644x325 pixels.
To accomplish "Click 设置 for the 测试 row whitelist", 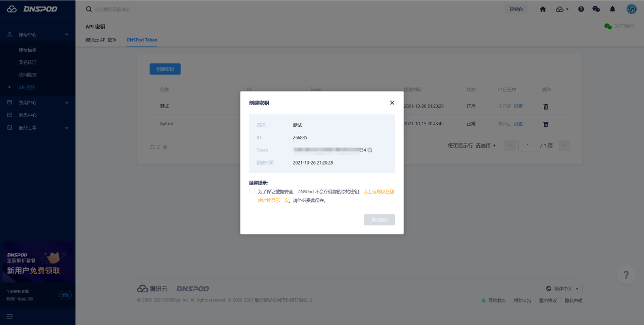I will point(518,107).
